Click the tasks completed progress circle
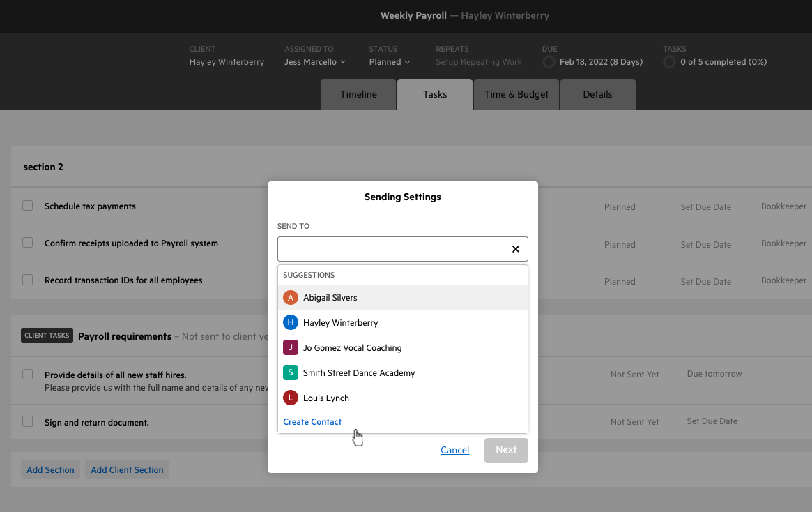Image resolution: width=812 pixels, height=512 pixels. pyautogui.click(x=669, y=62)
